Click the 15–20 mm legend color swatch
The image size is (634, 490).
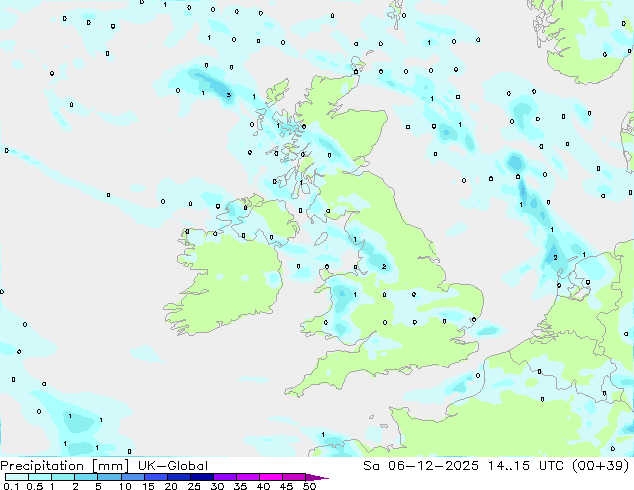[x=155, y=477]
